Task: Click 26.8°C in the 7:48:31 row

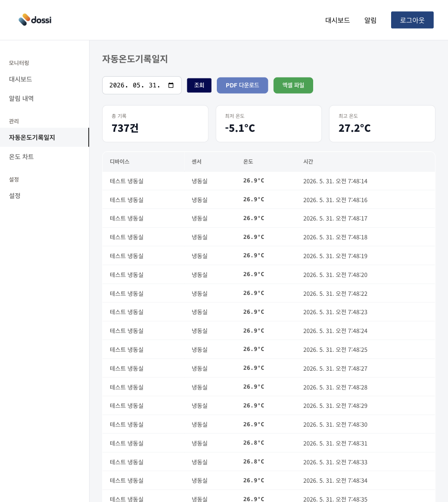Action: pos(254,443)
